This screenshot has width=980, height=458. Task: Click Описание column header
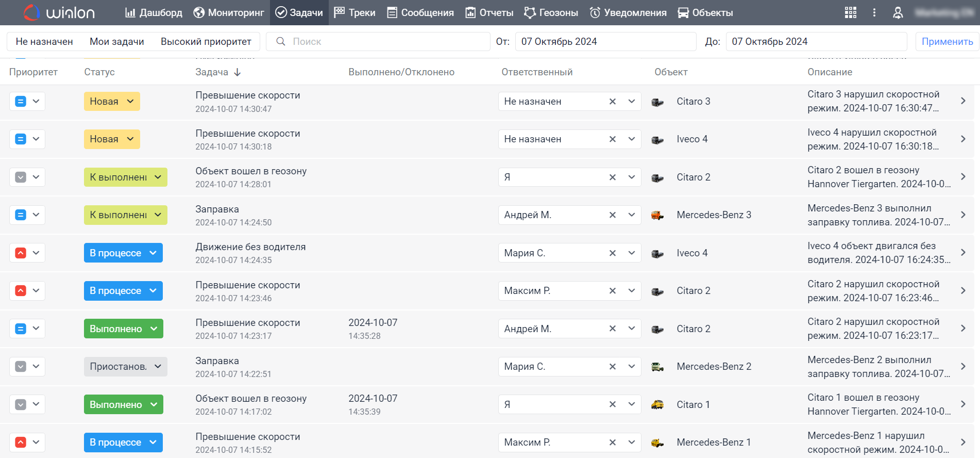(830, 72)
